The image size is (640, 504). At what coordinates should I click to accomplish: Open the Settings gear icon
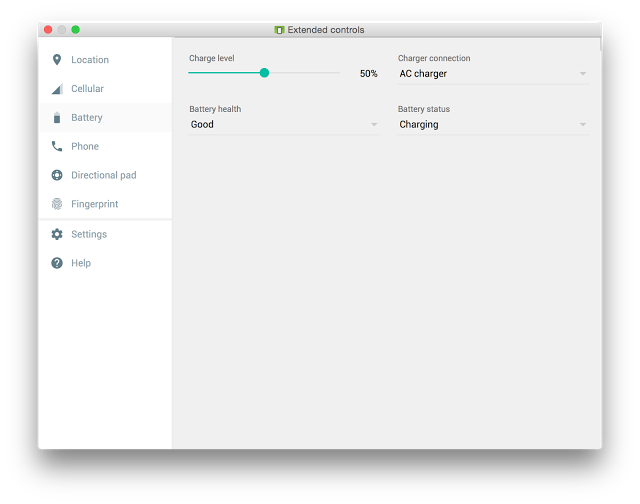point(57,234)
